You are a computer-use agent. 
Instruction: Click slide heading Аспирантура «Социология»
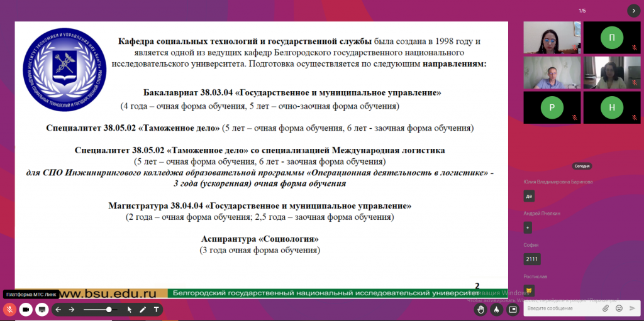[x=260, y=239]
